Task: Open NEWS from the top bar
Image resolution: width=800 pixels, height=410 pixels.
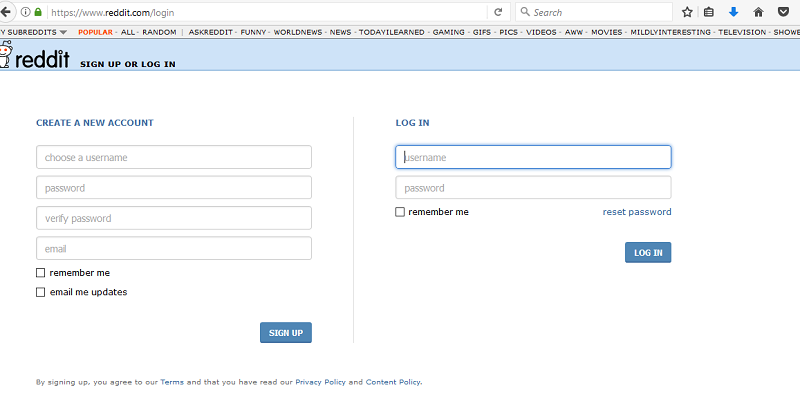Action: (340, 32)
